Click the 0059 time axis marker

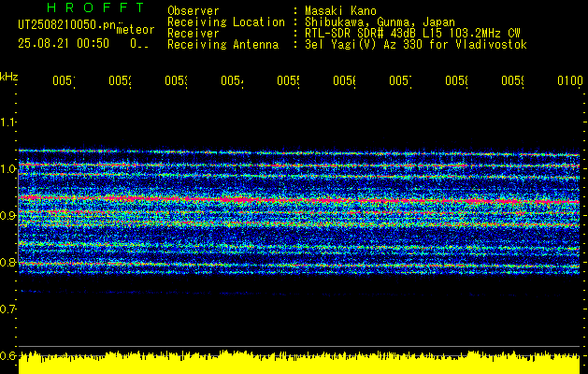pos(512,81)
